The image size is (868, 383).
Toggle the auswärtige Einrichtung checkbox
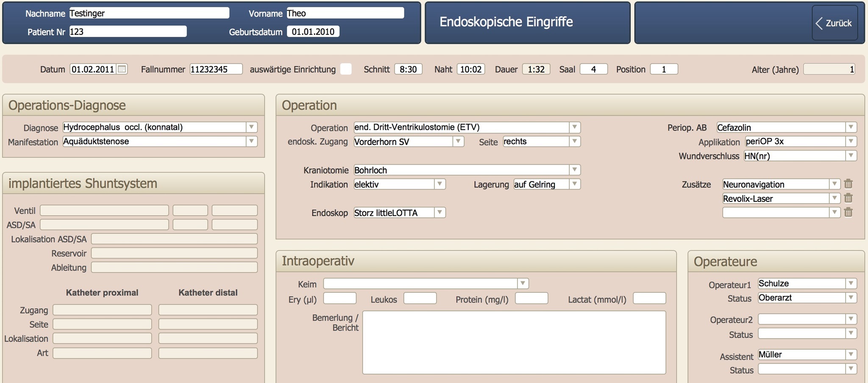346,69
